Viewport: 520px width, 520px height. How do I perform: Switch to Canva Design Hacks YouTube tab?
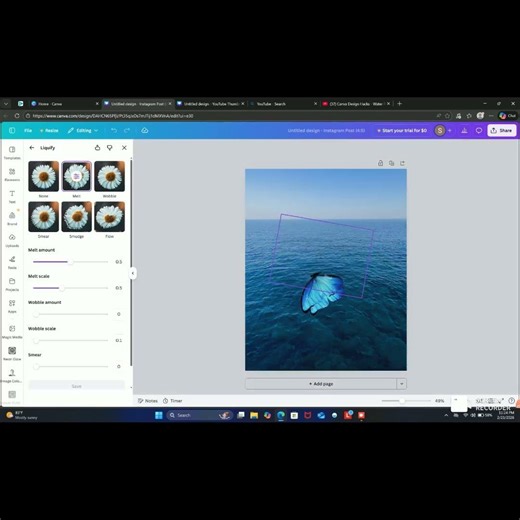[x=356, y=104]
